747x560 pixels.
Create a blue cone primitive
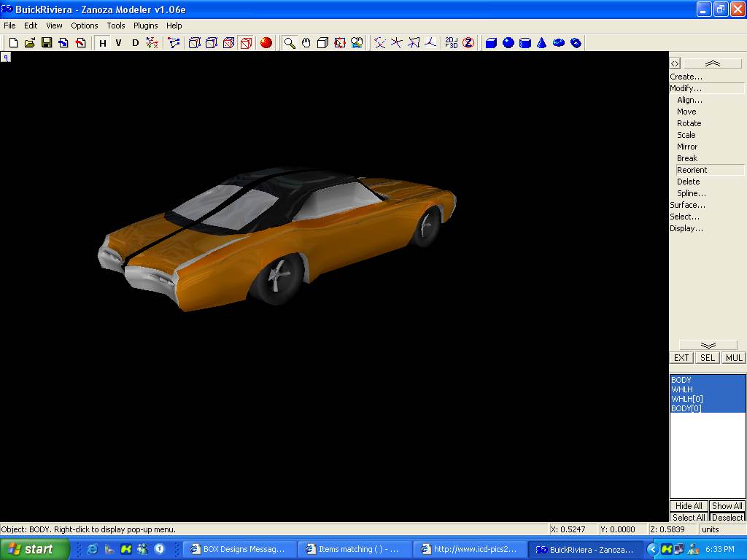[x=542, y=43]
